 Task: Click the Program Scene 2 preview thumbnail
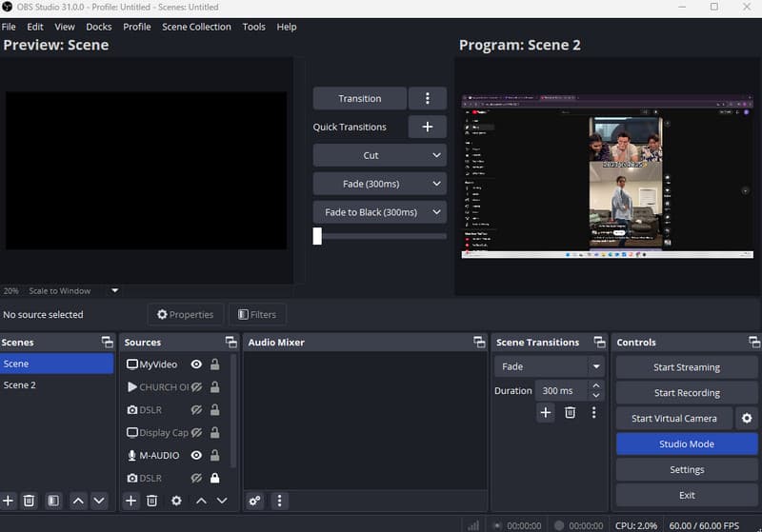(x=607, y=176)
